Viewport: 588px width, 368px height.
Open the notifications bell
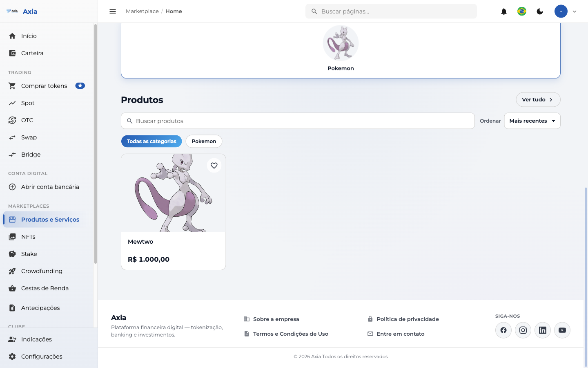tap(504, 11)
